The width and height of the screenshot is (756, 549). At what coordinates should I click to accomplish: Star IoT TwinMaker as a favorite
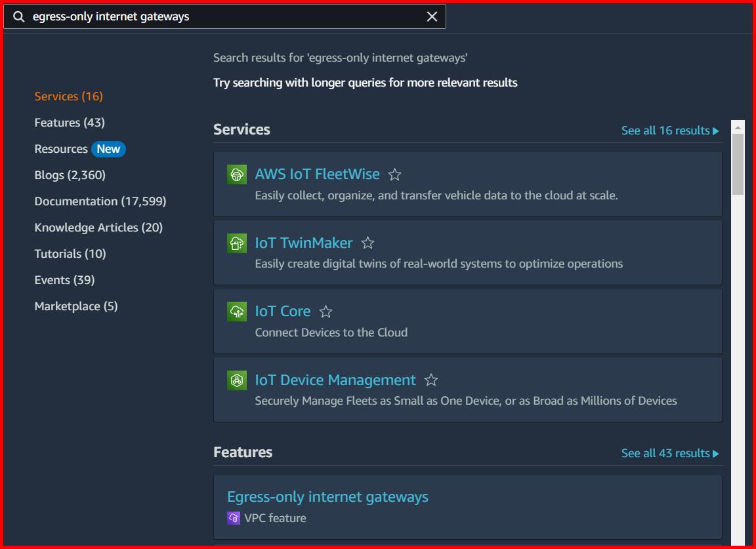pos(367,242)
